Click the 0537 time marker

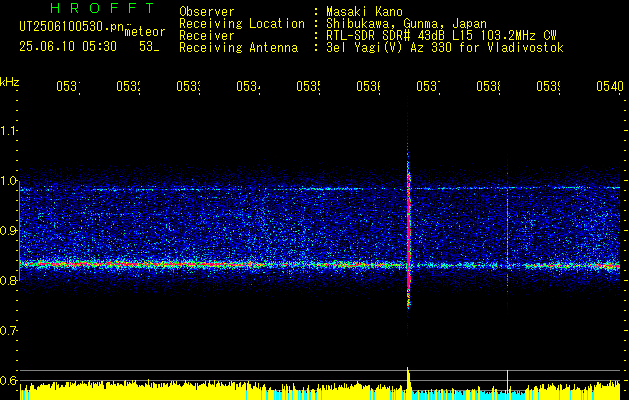pyautogui.click(x=428, y=86)
